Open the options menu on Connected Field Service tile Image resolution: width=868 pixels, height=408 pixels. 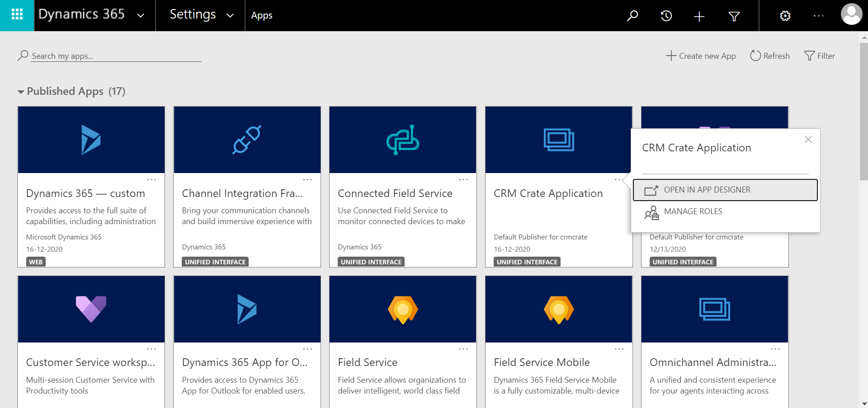tap(463, 179)
